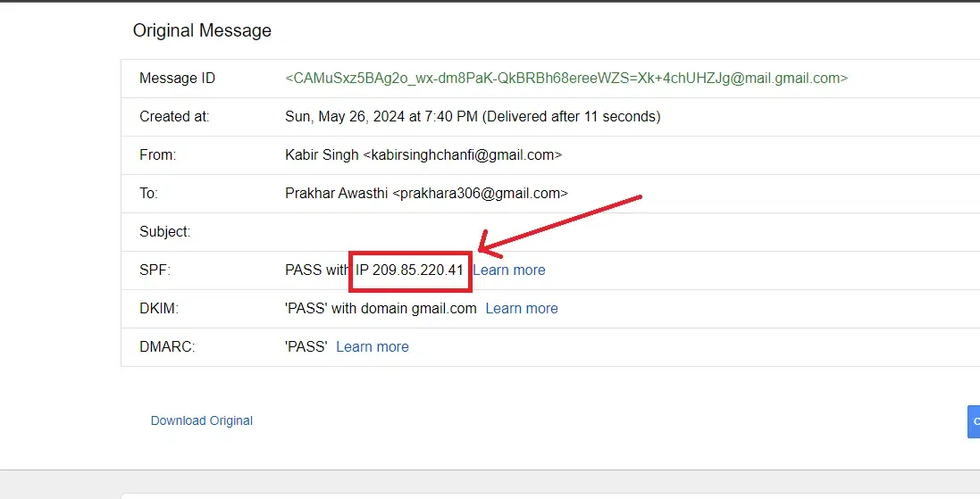
Task: Click the DMARC 'PASS' result text
Action: tap(306, 346)
